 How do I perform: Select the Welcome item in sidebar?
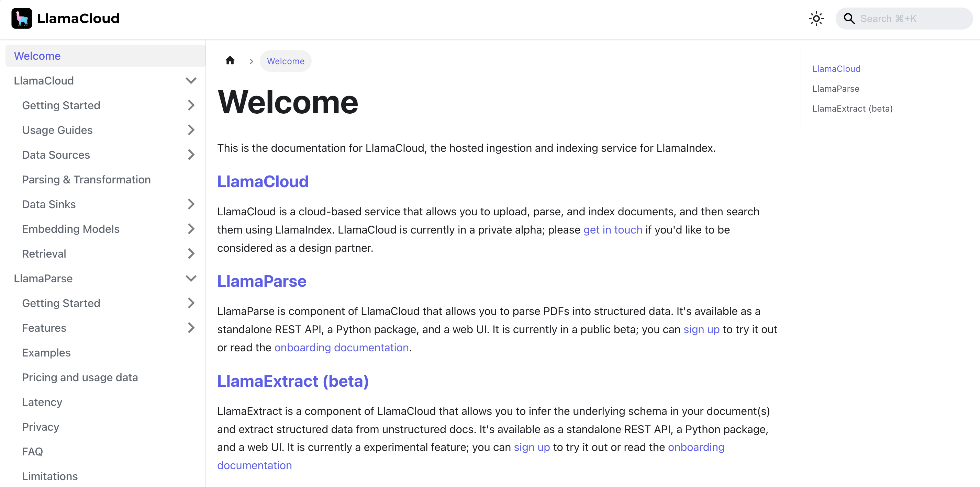37,56
